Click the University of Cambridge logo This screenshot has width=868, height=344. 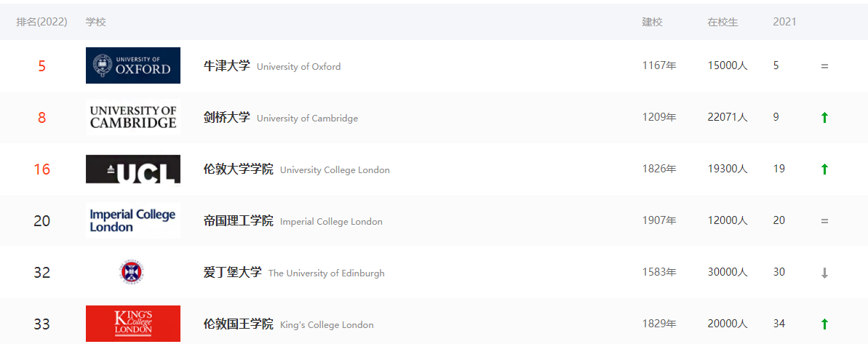[132, 117]
